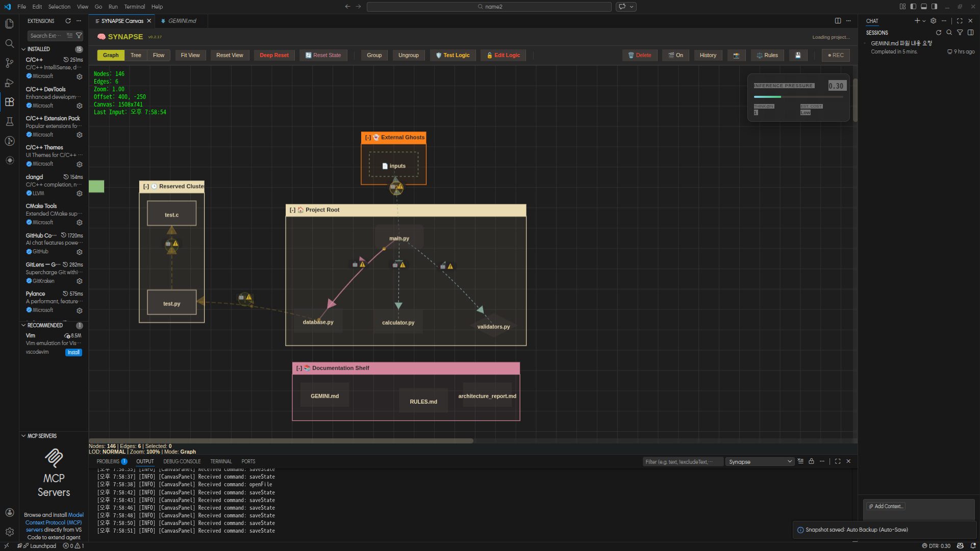Image resolution: width=980 pixels, height=551 pixels.
Task: Open the Synapse output channel dropdown
Action: tap(760, 462)
